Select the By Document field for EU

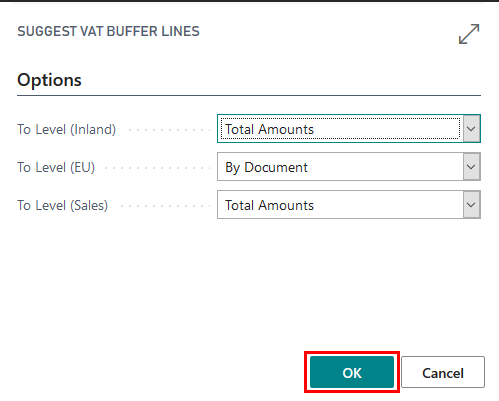[x=349, y=167]
